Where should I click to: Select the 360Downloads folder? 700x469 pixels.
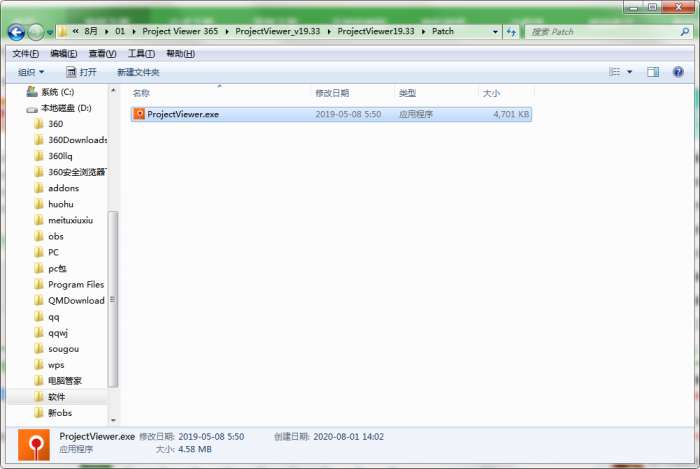pos(71,140)
